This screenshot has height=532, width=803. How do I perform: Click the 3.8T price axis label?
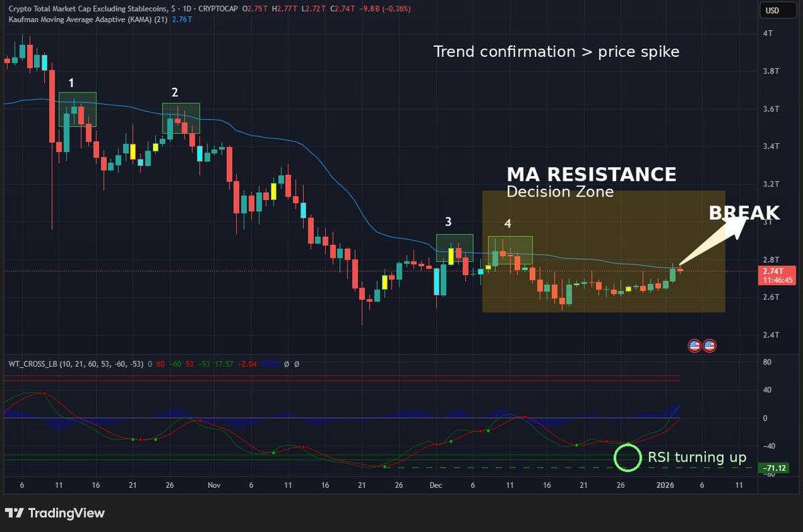[770, 71]
